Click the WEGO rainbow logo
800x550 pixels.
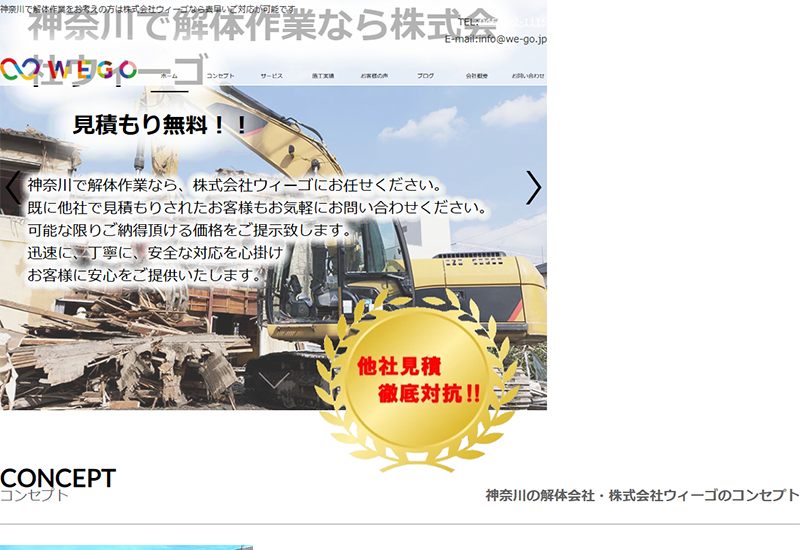(x=68, y=70)
